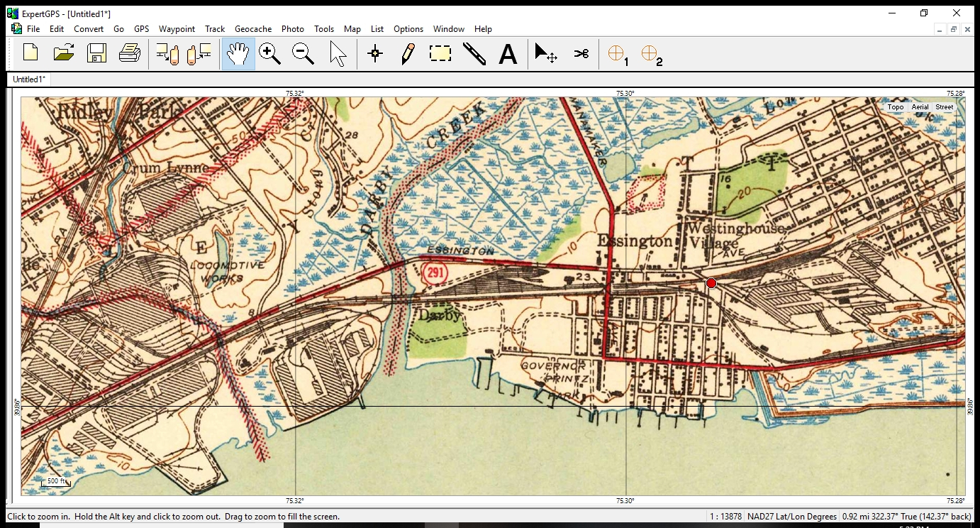Switch map view to Aerial
This screenshot has height=528, width=980.
920,107
